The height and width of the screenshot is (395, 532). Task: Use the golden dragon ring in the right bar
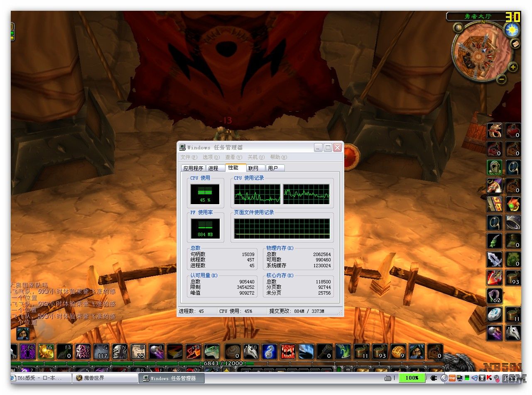coord(495,131)
